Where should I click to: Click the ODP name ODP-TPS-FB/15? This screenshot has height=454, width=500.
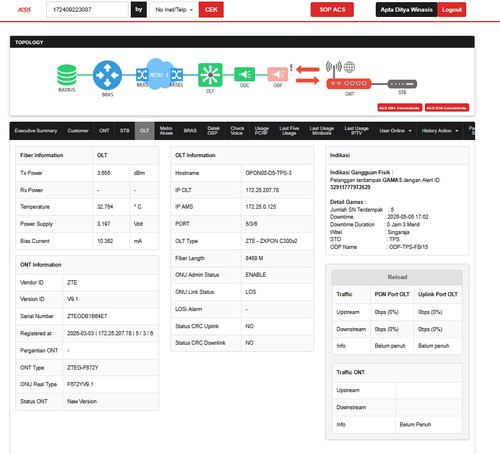[x=408, y=247]
